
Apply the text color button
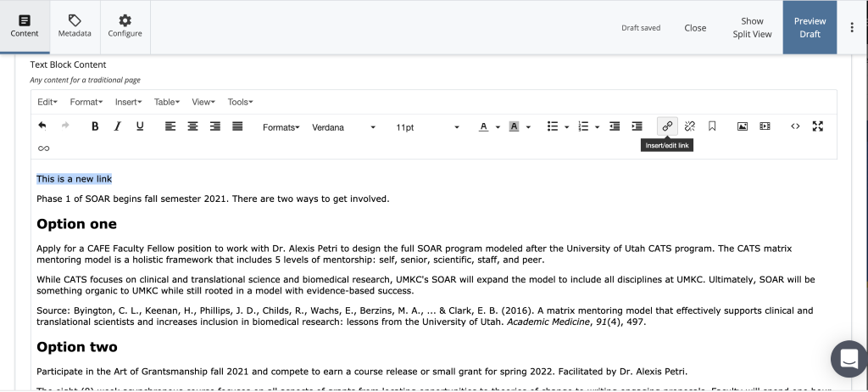pos(484,126)
